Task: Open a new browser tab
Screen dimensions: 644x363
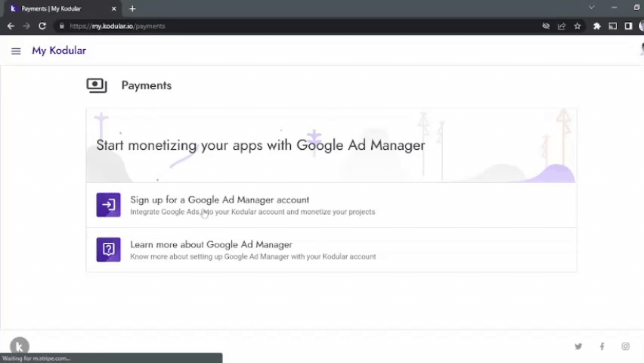Action: pos(132,8)
